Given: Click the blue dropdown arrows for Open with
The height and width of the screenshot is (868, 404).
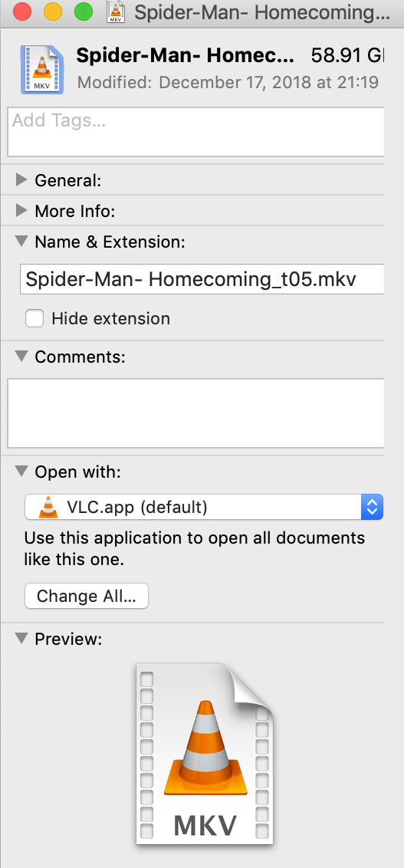Looking at the screenshot, I should [x=372, y=507].
